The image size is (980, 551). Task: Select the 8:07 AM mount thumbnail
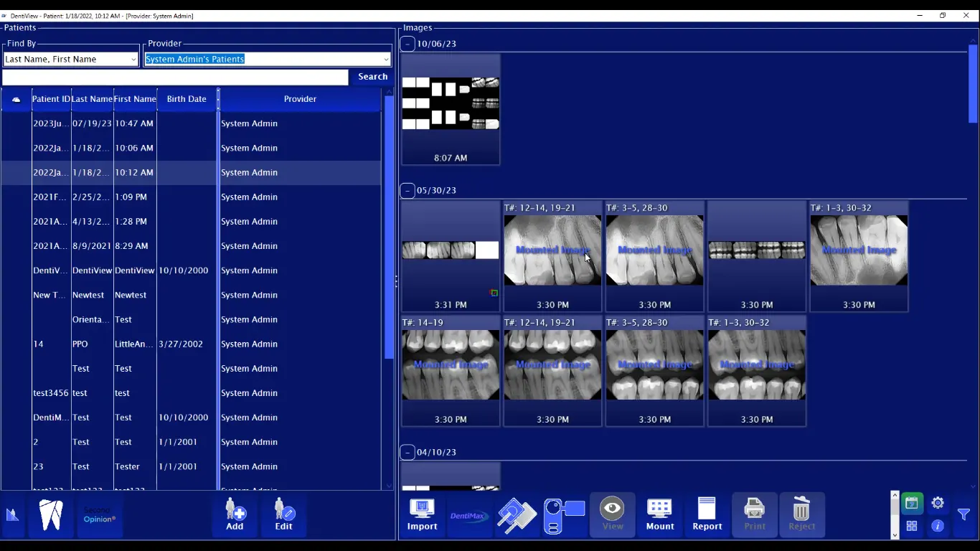[x=451, y=110]
